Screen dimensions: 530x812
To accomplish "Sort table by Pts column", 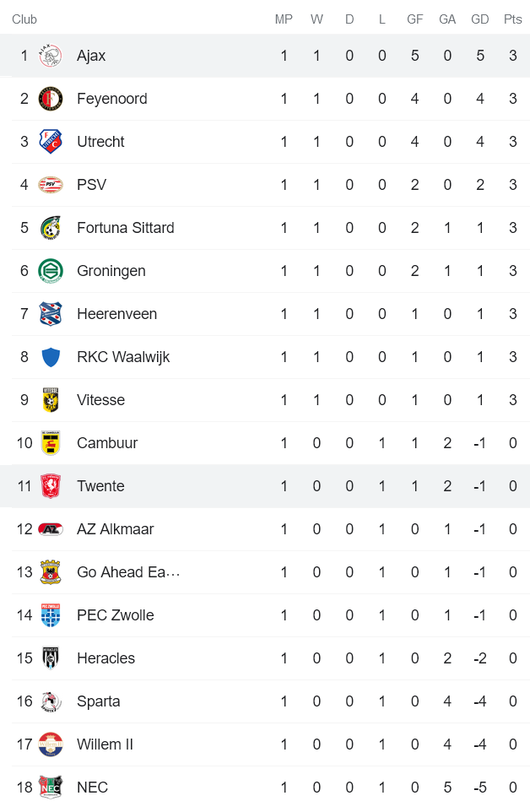I will tap(512, 19).
